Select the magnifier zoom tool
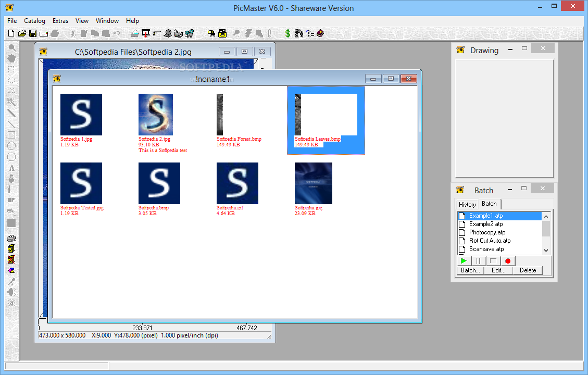The image size is (588, 375). pyautogui.click(x=11, y=47)
